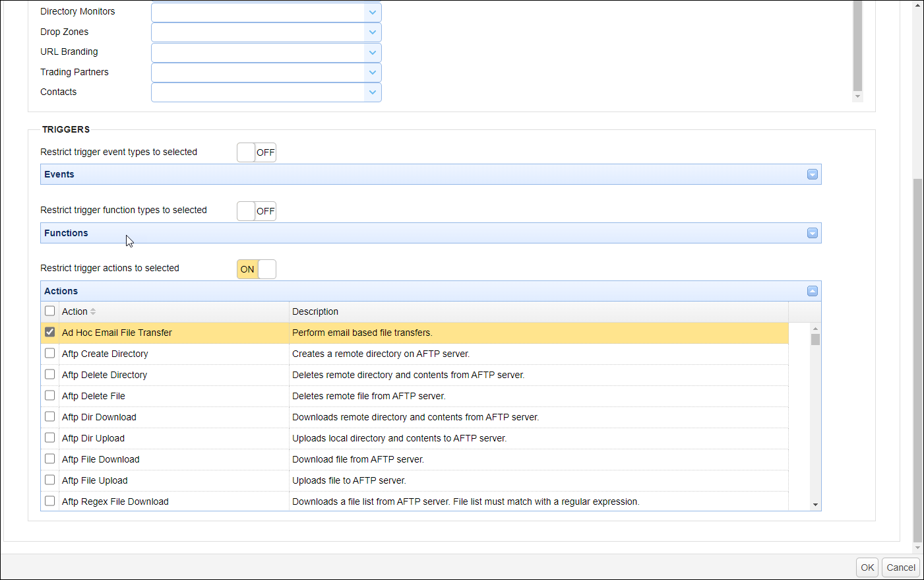Expand the Events panel arrow
924x580 pixels.
coord(813,174)
